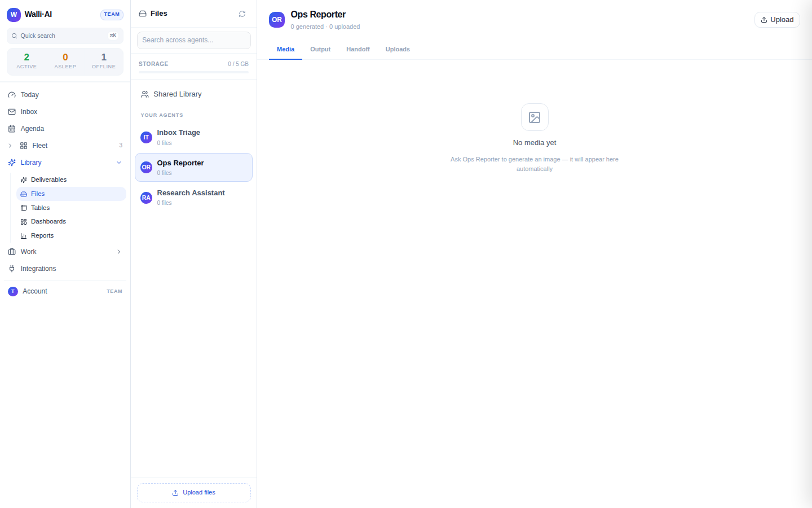Click the Dashboards icon in sidebar
This screenshot has height=508, width=812.
(x=24, y=222)
